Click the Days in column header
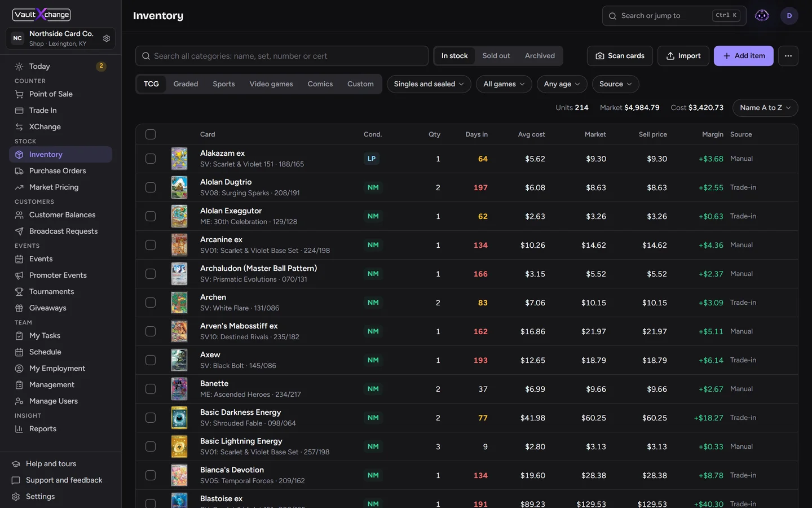This screenshot has width=812, height=508. click(476, 134)
